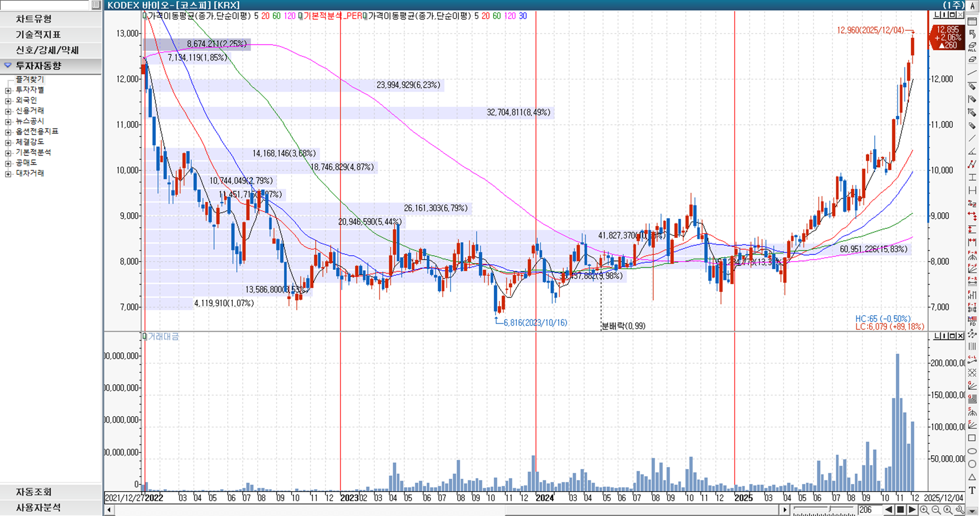980x516 pixels.
Task: Open the 기술적지표 panel tab
Action: tap(38, 35)
